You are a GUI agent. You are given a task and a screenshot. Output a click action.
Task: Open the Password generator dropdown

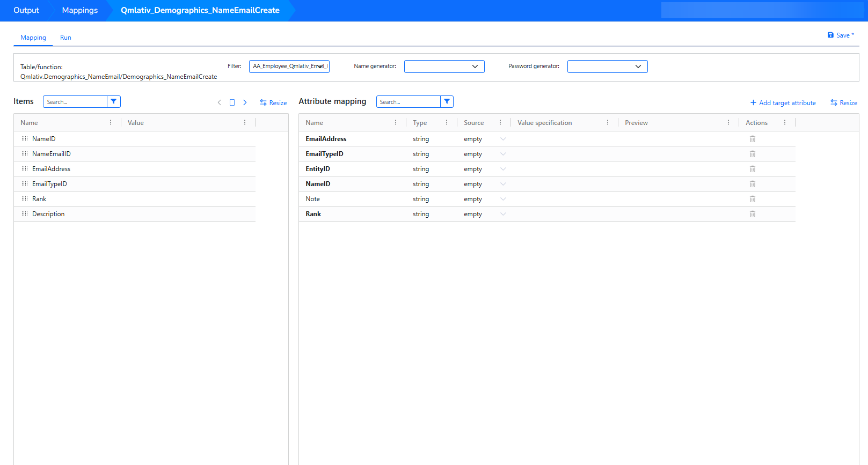point(608,67)
